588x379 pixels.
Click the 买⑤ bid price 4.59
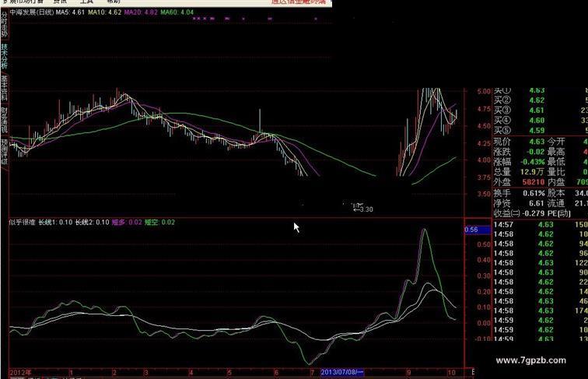537,131
